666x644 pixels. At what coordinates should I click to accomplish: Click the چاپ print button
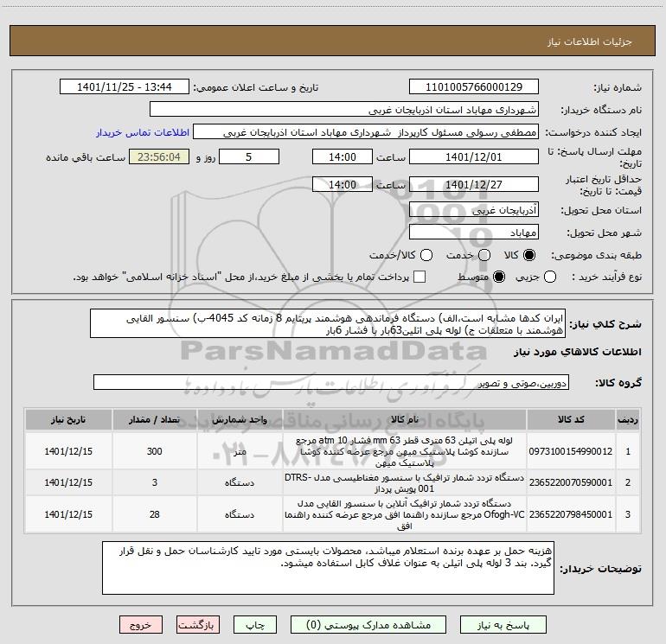pos(255,625)
